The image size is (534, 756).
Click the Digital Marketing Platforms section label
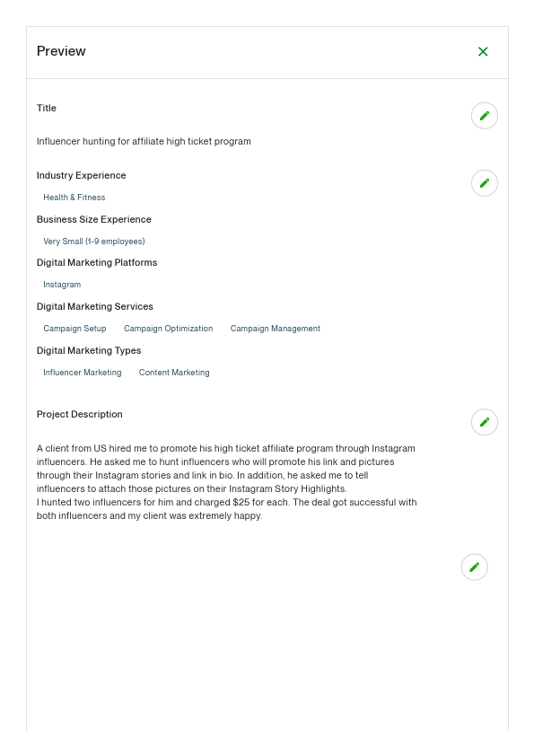96,262
